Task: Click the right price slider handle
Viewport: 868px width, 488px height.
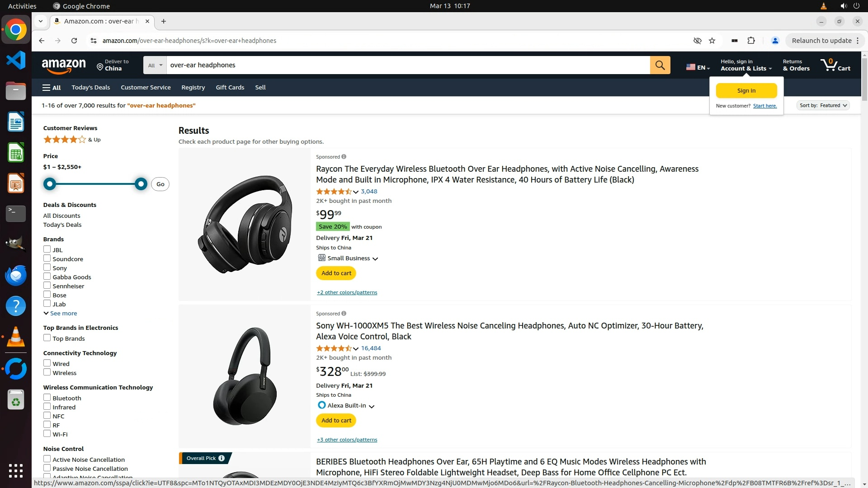Action: (141, 184)
